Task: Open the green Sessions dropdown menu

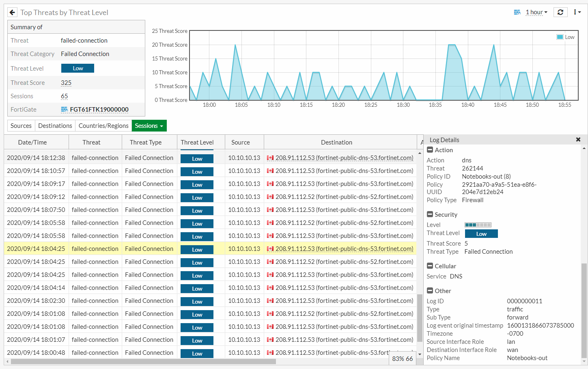Action: pyautogui.click(x=149, y=125)
